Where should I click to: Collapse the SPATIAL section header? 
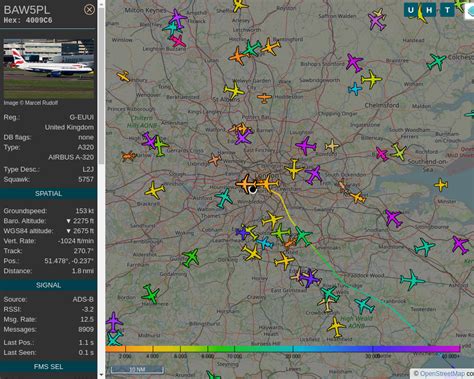[48, 194]
